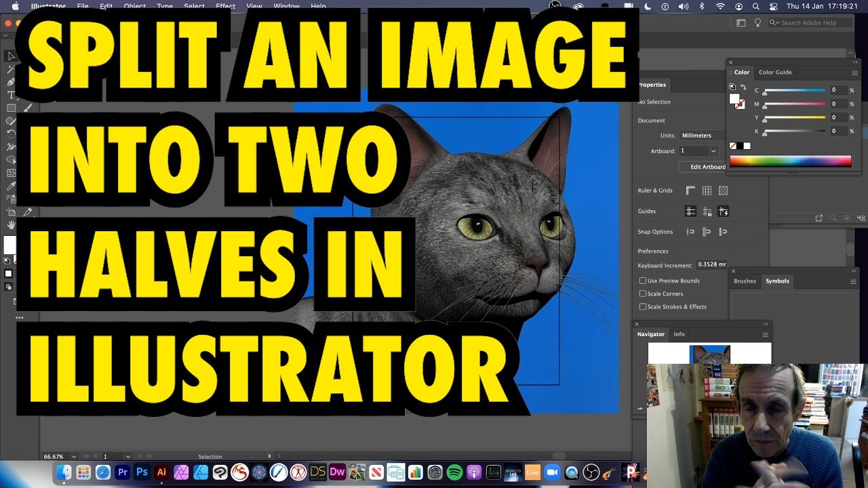Swap fill and stroke in Color panel
868x488 pixels.
click(x=743, y=87)
